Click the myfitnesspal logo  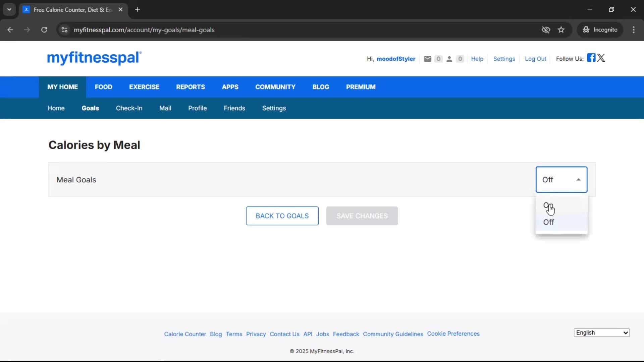pos(94,58)
